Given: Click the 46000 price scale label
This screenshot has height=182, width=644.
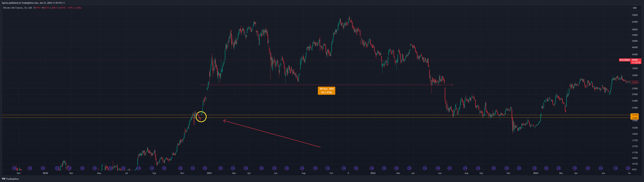Looking at the screenshot, I should tap(635, 47).
